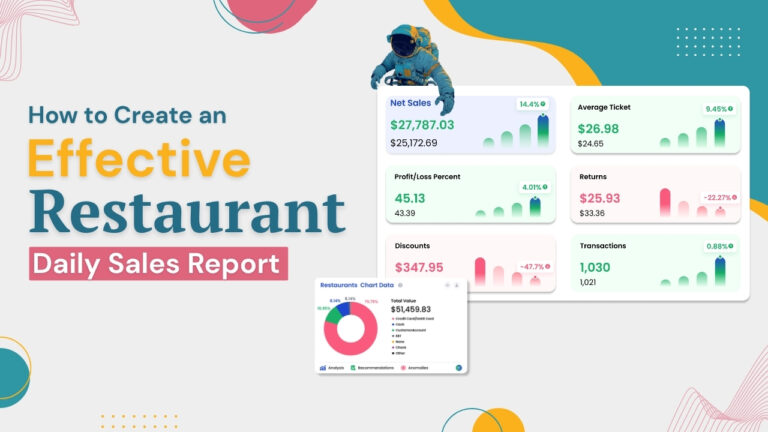
Task: Click the 0.88% badge on Transactions
Action: click(720, 246)
